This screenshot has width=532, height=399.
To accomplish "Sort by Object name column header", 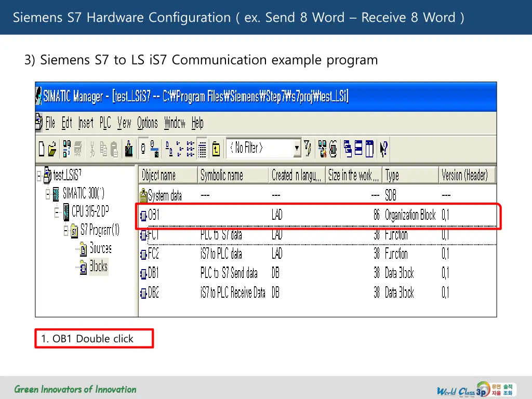I will click(x=168, y=176).
